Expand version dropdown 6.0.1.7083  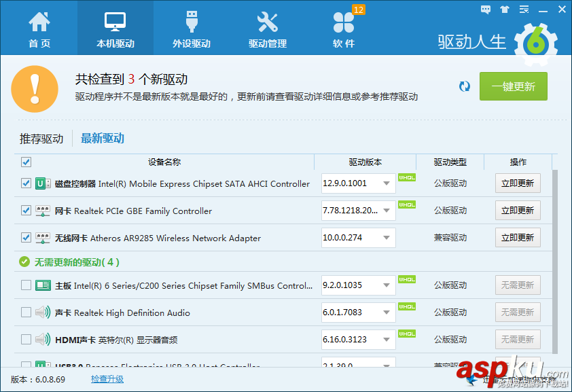(x=387, y=312)
